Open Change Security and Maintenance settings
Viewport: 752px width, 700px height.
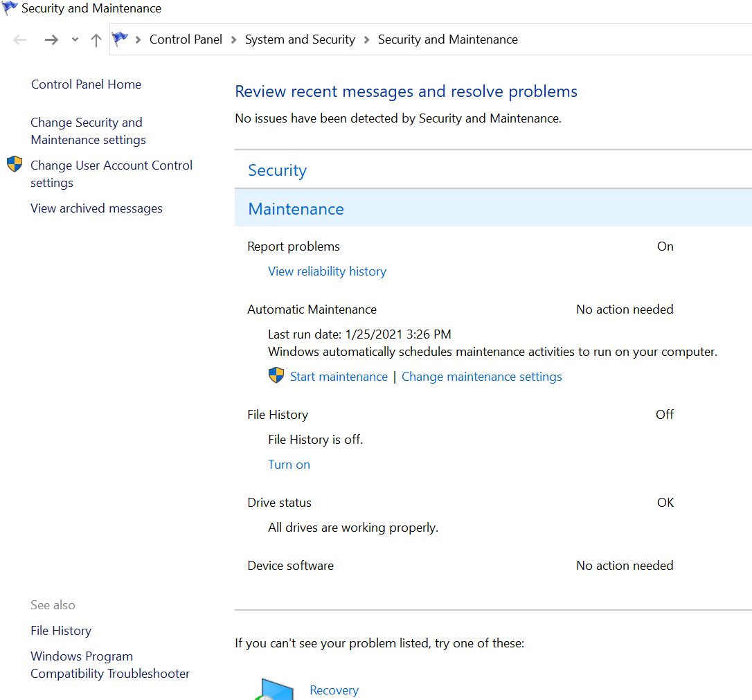[x=87, y=131]
